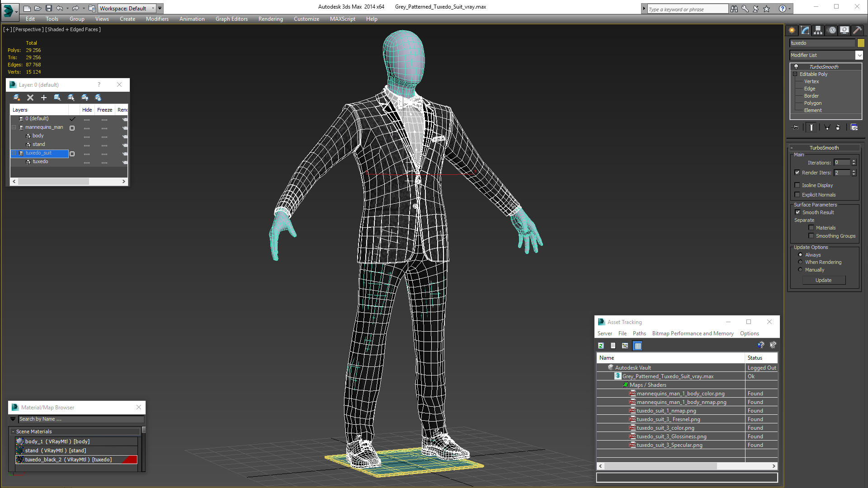Click the TurboSmooth modifier icon
868x488 pixels.
click(795, 66)
